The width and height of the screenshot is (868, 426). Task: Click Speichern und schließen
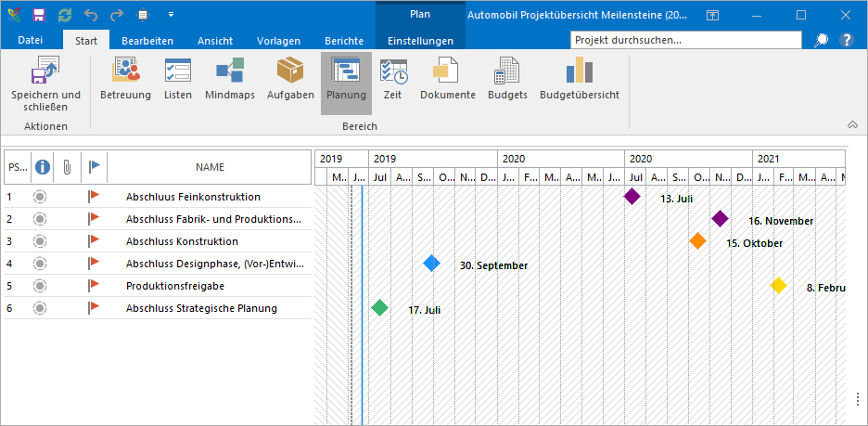tap(46, 84)
